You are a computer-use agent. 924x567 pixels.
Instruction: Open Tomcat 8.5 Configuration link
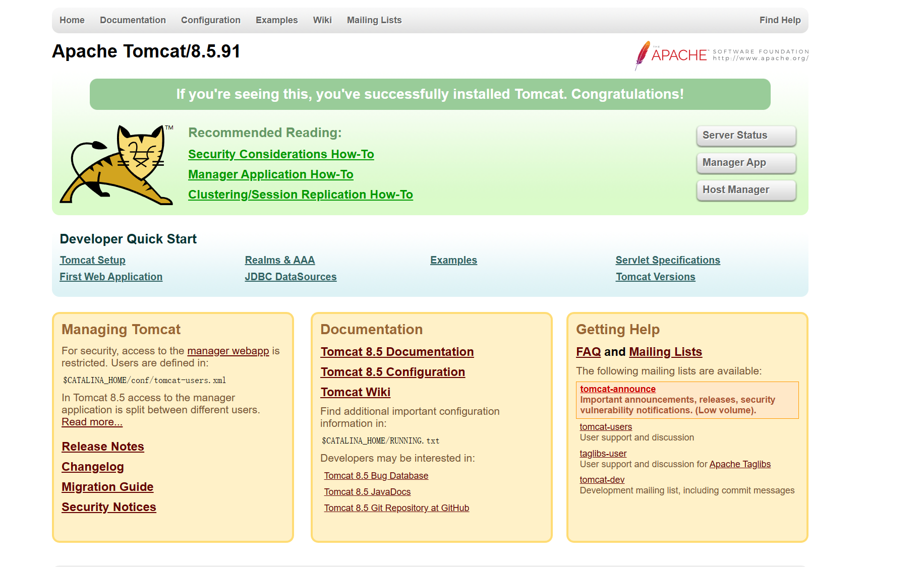click(393, 372)
